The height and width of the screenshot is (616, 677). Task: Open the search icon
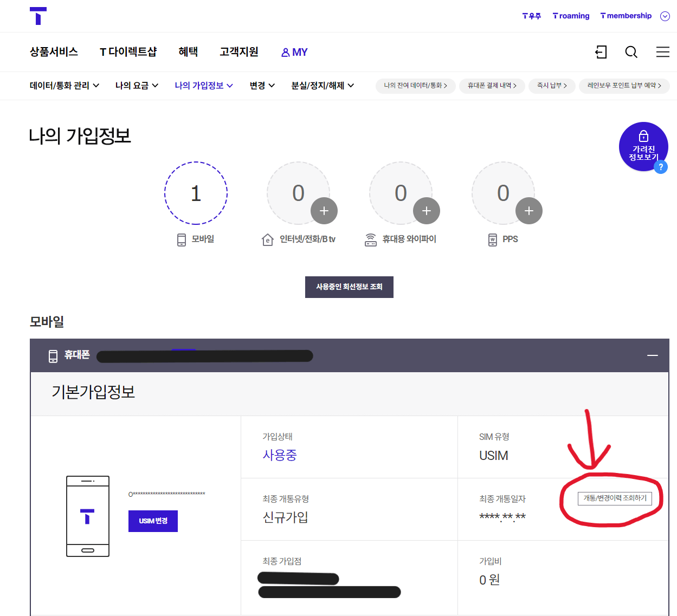tap(631, 52)
